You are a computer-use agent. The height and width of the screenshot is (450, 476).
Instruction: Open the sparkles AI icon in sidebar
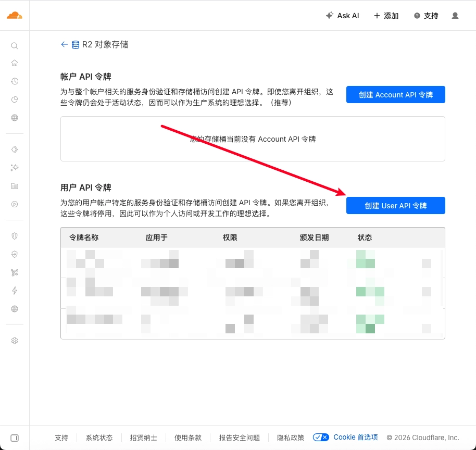(15, 168)
